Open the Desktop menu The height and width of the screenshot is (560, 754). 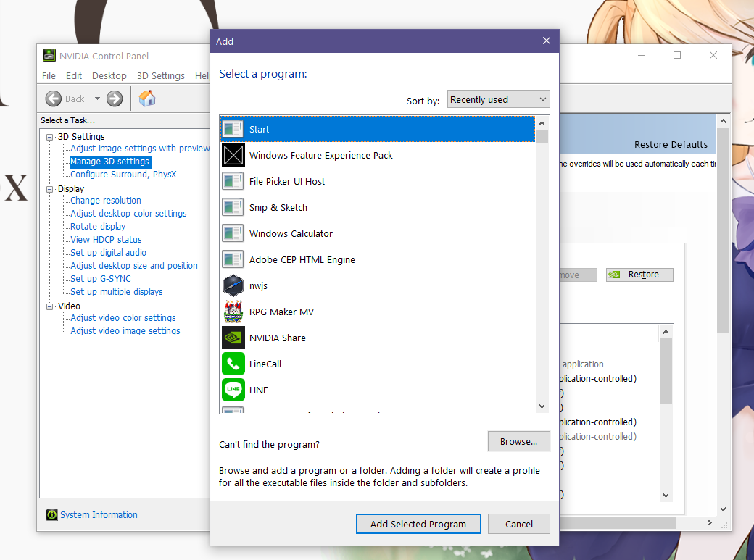(109, 75)
